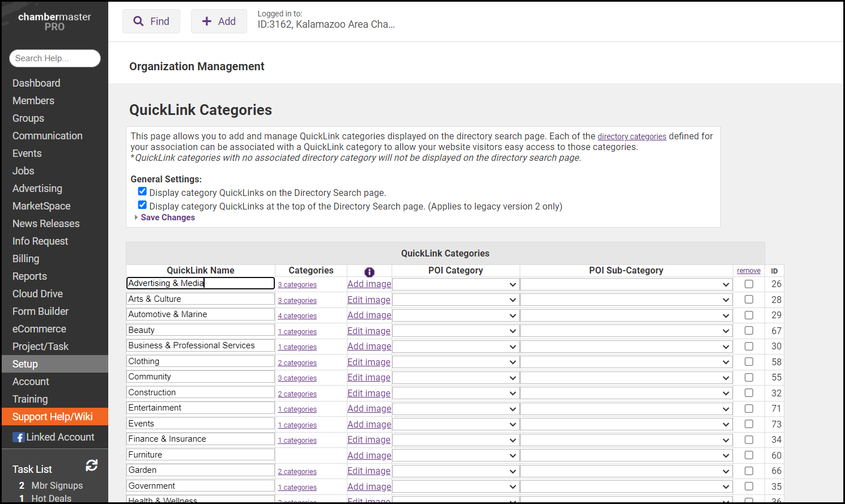Open POI Sub-Category dropdown for Garden
The width and height of the screenshot is (845, 504).
tap(626, 471)
